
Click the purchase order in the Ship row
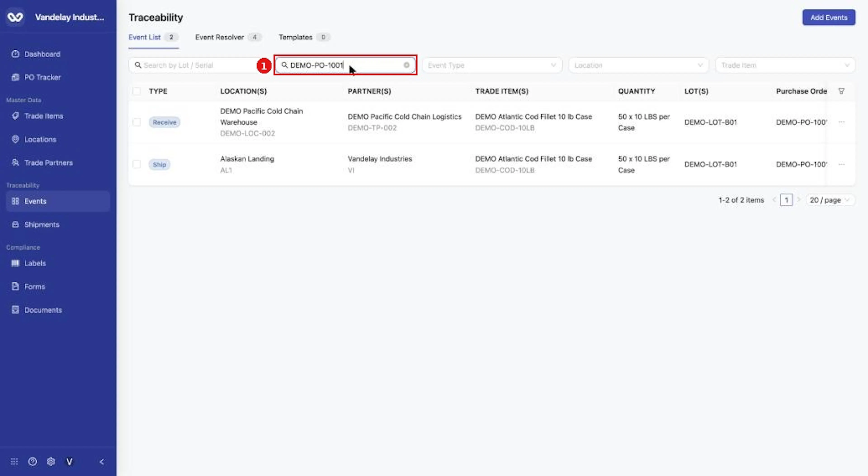point(801,164)
